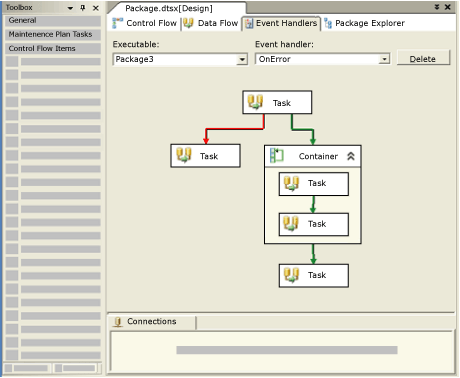
Task: Select the top Task node icon
Action: point(255,102)
